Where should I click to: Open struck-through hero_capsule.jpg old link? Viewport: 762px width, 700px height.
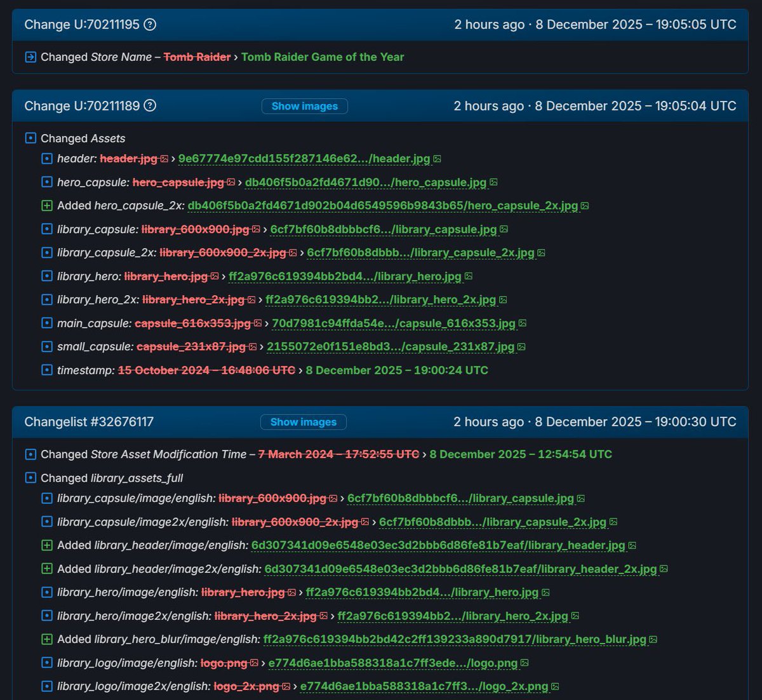(x=178, y=182)
